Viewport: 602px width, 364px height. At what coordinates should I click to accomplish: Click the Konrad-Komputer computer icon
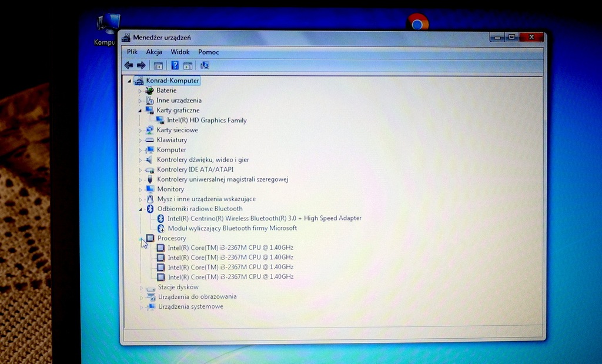tap(139, 81)
